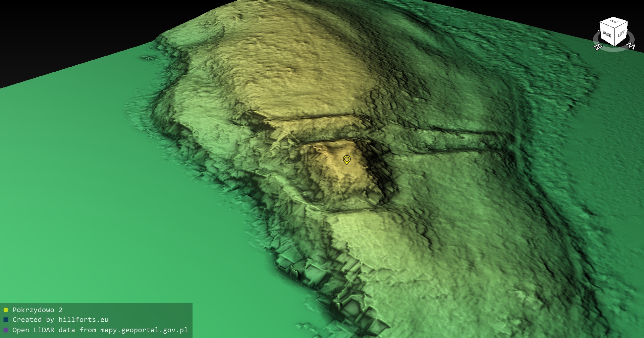644x338 pixels.
Task: Click the yellow location pin on the hillfort
Action: point(347,159)
